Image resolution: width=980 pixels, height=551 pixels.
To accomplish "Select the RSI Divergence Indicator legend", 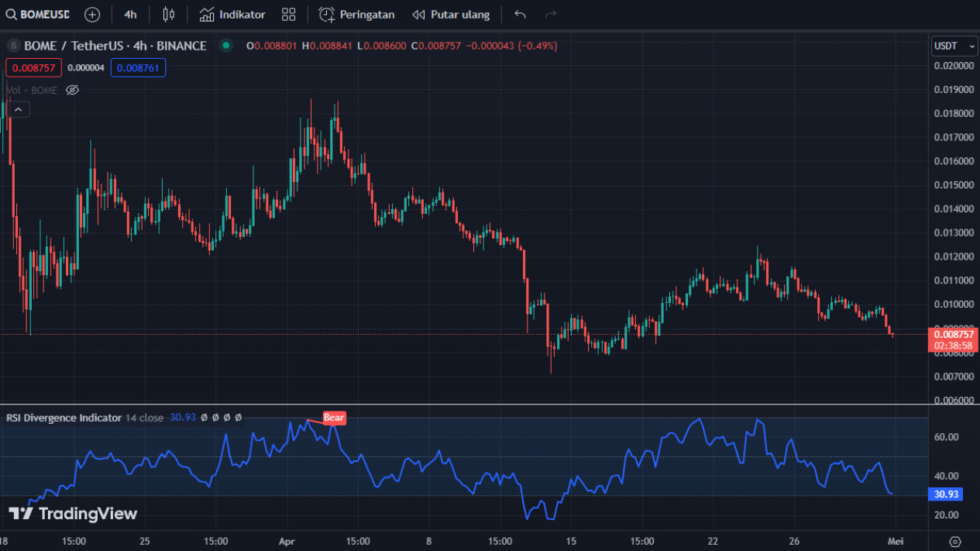I will (64, 418).
